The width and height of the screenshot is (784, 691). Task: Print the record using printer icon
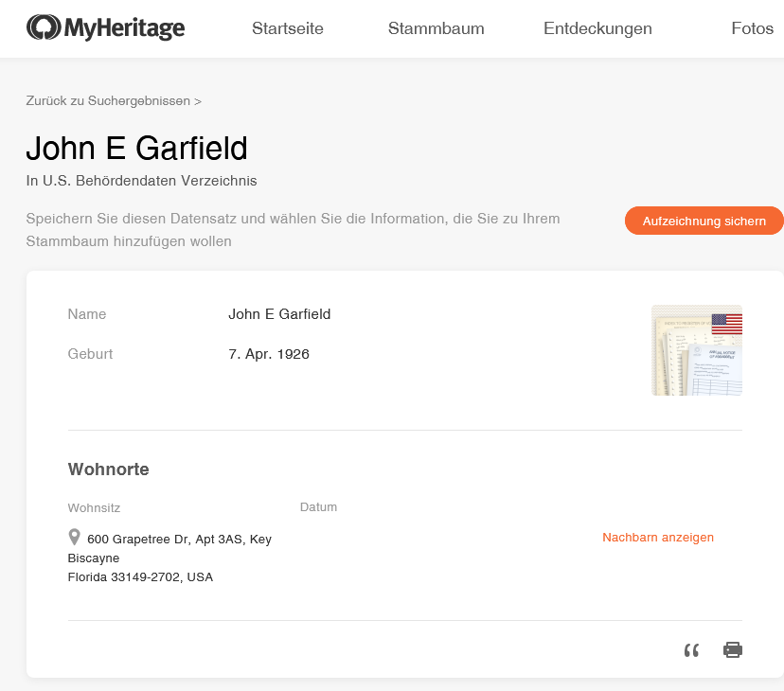click(x=732, y=649)
